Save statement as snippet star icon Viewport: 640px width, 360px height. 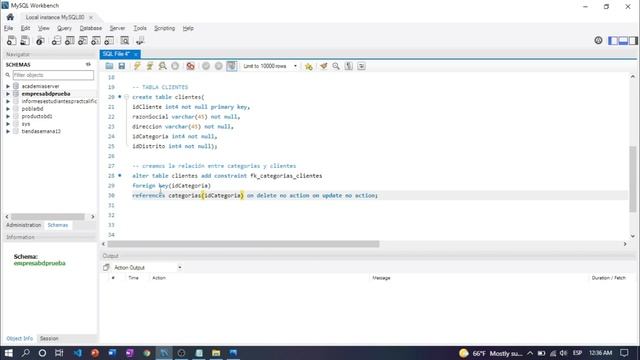point(309,66)
